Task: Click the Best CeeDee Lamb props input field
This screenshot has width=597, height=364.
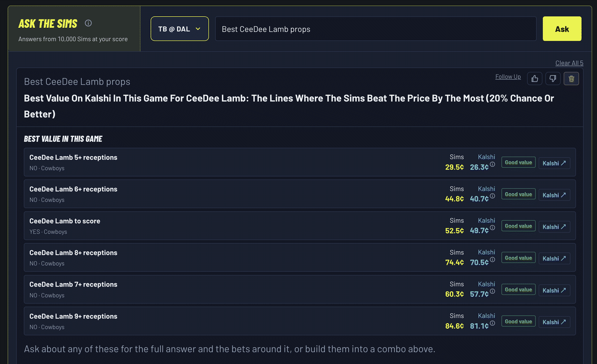Action: 376,29
